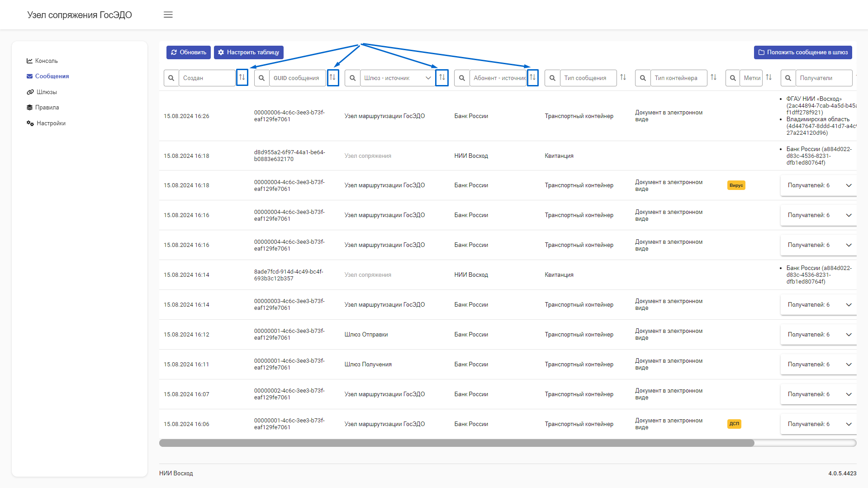
Task: Click search icon of Метки column
Action: 733,78
